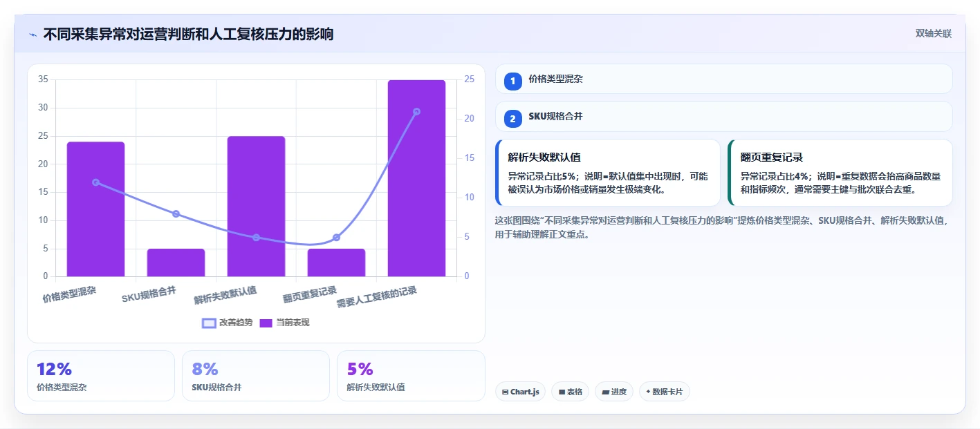Screen dimensions: 980x429
Task: Click the x-axis label 价格类型混杂
Action: tap(69, 295)
